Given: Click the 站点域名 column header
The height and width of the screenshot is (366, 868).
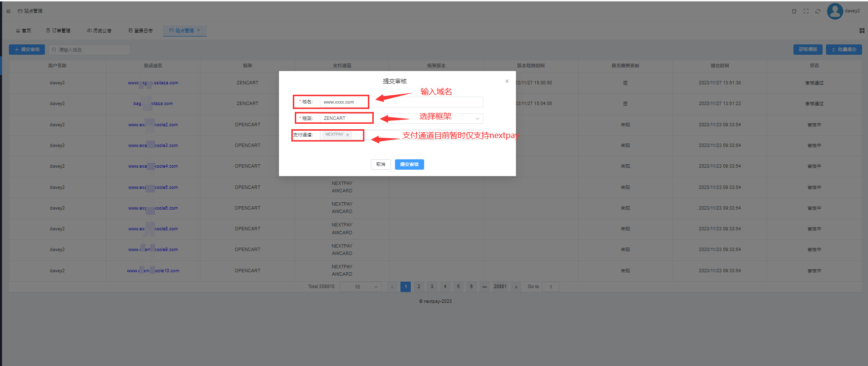Looking at the screenshot, I should pos(153,66).
